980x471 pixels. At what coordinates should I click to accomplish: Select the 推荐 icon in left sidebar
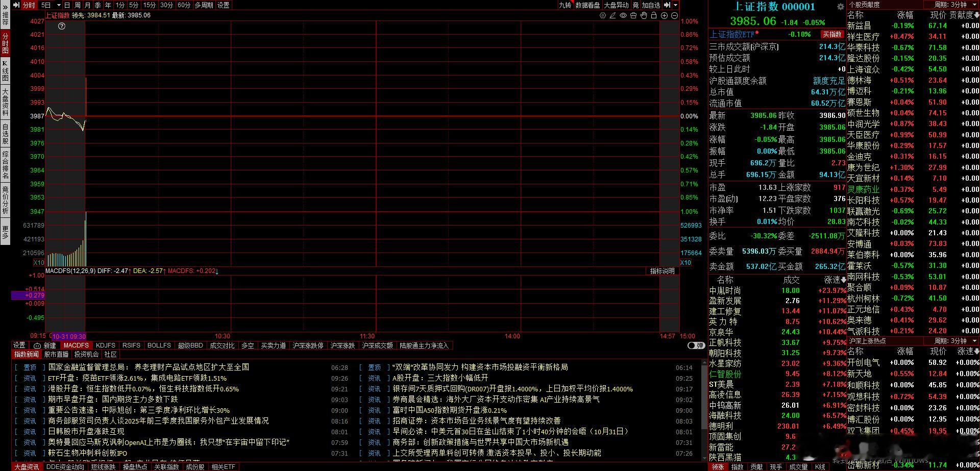[x=4, y=18]
